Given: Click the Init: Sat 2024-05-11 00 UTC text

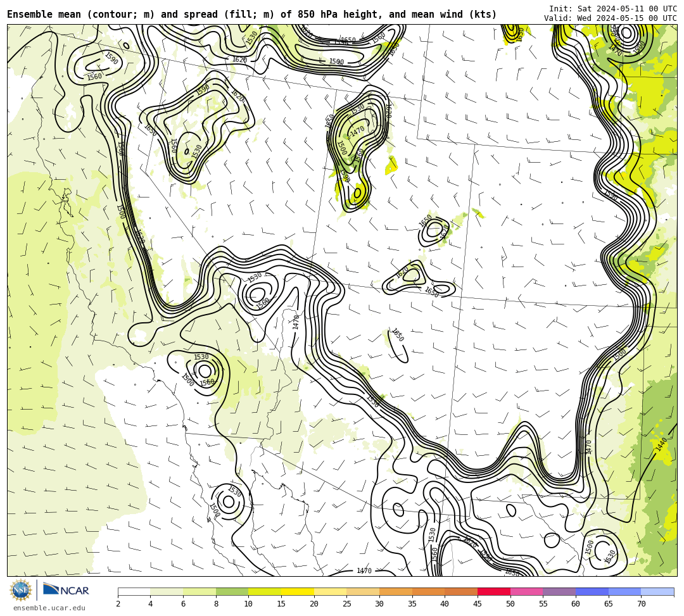Looking at the screenshot, I should tap(613, 8).
